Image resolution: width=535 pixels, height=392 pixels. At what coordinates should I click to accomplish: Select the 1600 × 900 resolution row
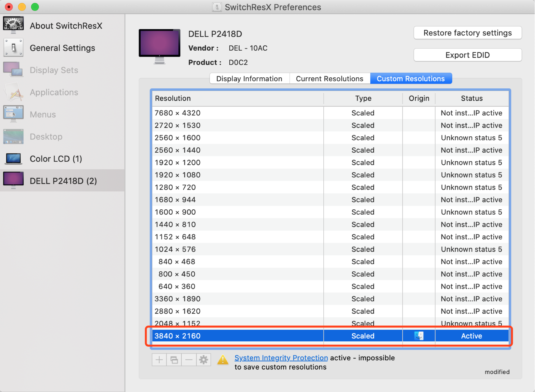click(330, 212)
